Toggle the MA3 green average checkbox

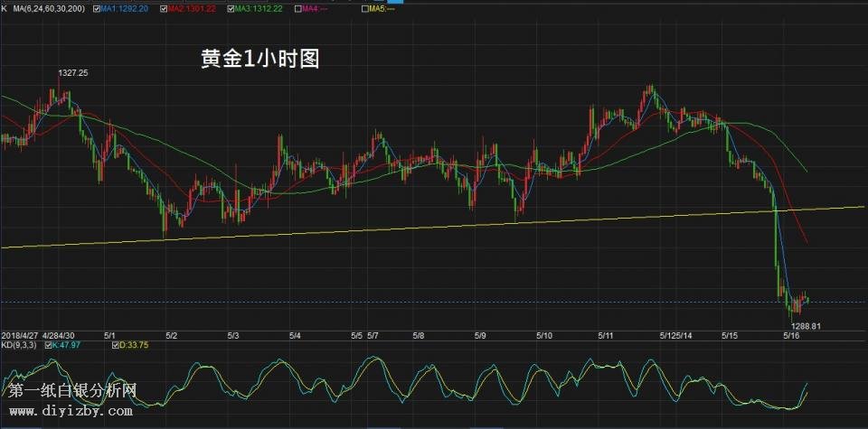(228, 8)
